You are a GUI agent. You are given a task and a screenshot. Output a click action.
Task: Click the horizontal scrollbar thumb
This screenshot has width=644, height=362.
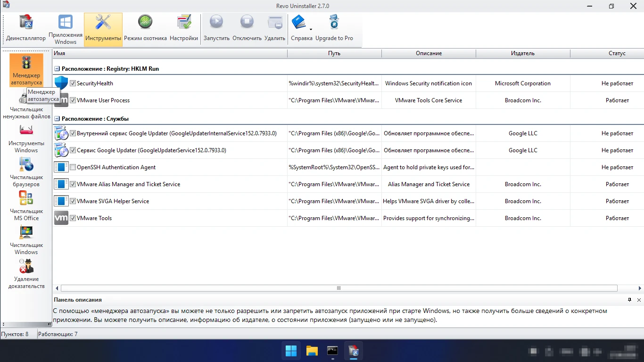click(339, 288)
